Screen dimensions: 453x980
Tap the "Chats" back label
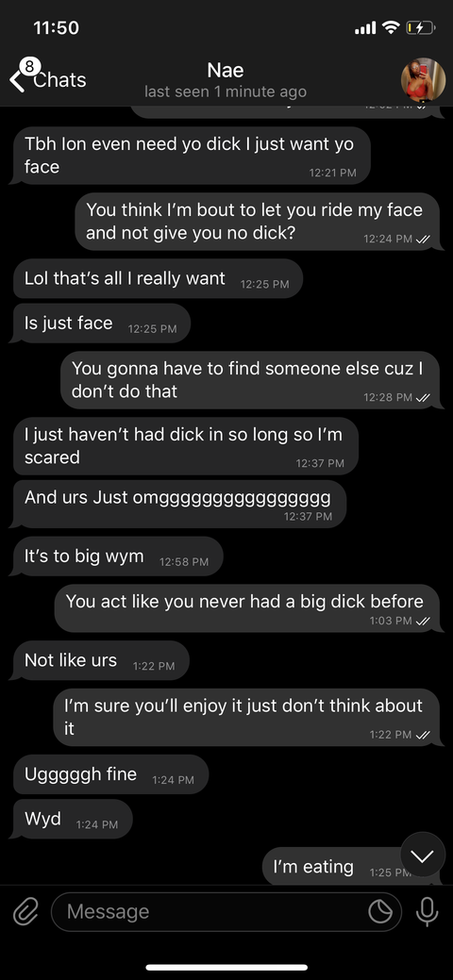pos(59,80)
